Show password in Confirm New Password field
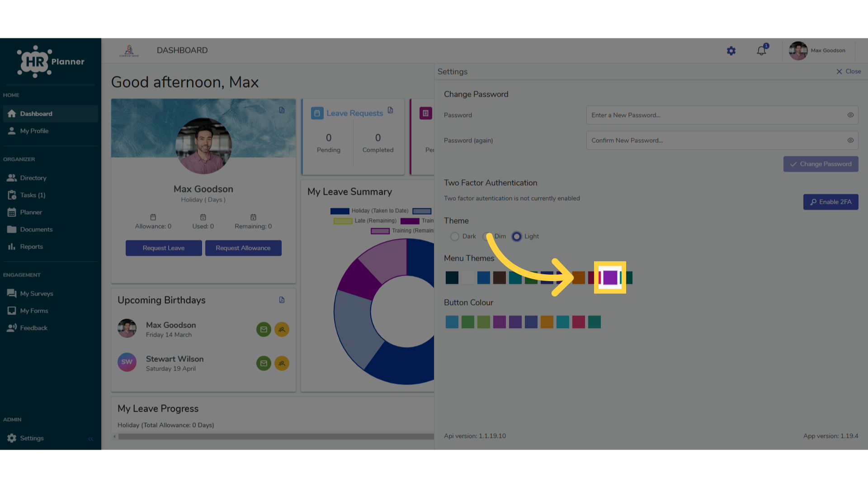The image size is (868, 488). point(850,141)
